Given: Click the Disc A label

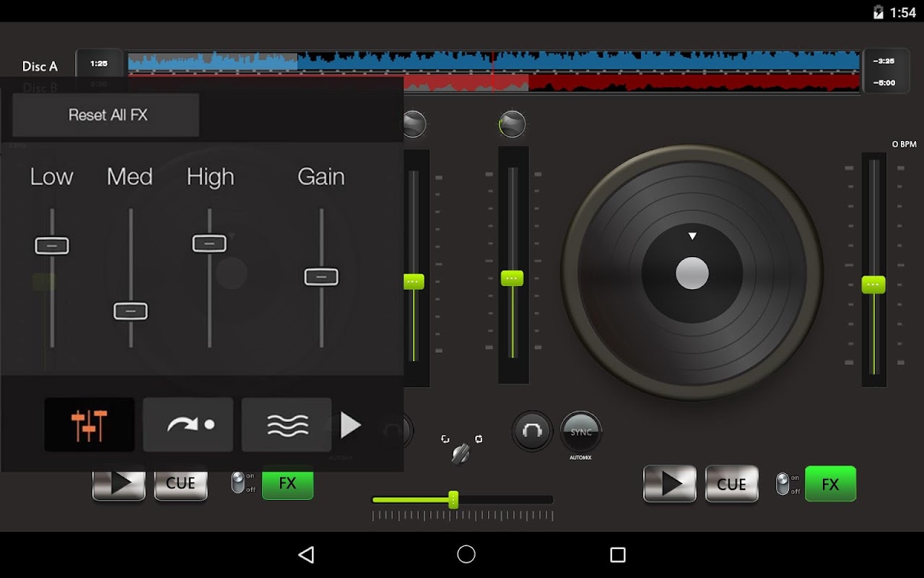Looking at the screenshot, I should 40,66.
